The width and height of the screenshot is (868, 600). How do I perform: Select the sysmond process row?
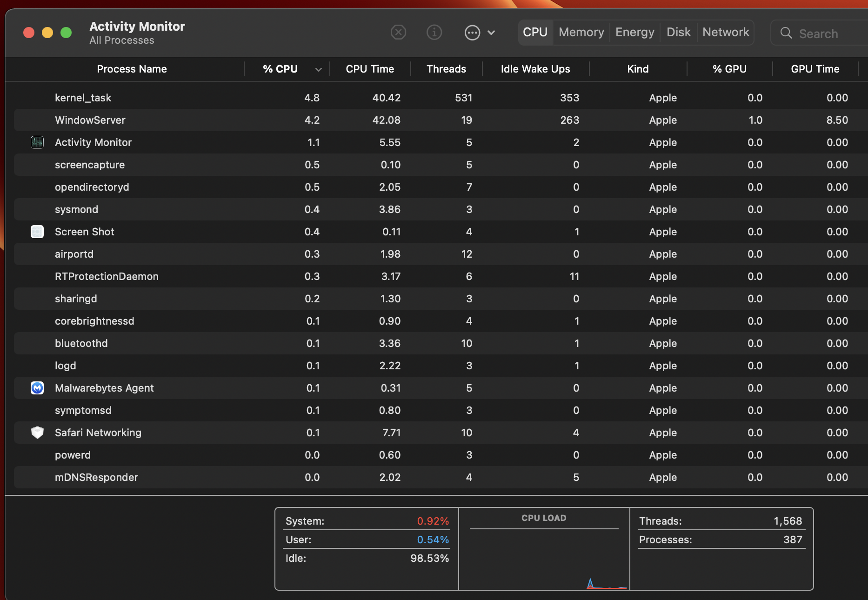(x=441, y=209)
